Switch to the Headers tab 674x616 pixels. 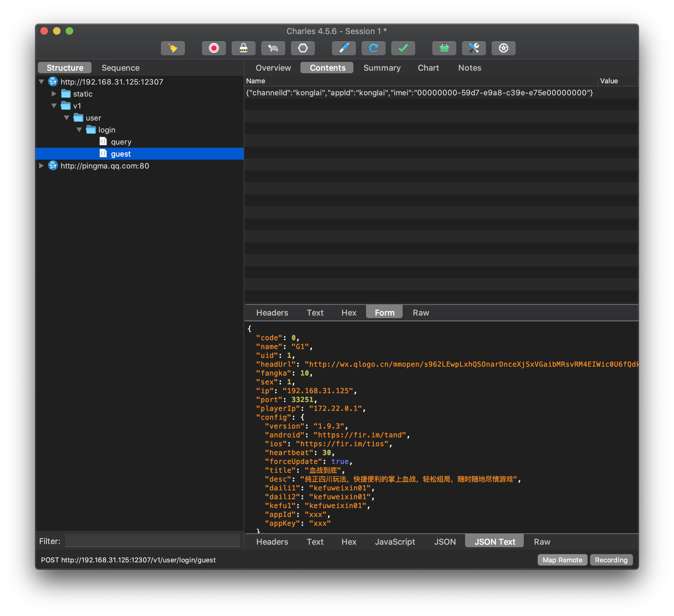[272, 312]
